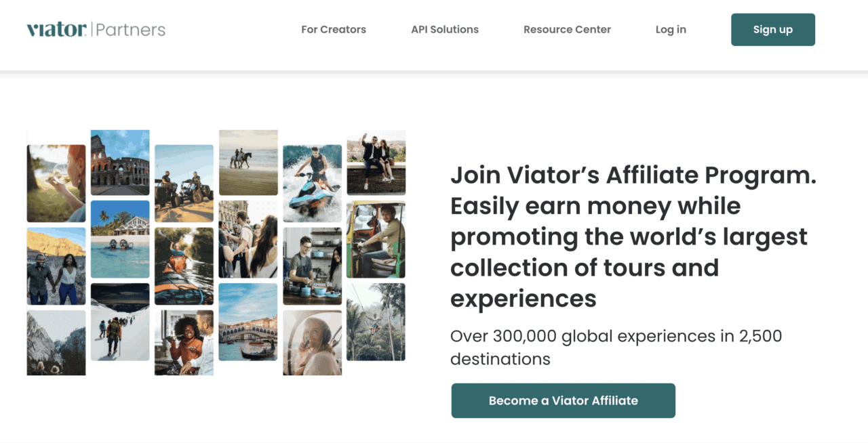Select the ATV quad bikes photo
The height and width of the screenshot is (443, 868).
[184, 184]
